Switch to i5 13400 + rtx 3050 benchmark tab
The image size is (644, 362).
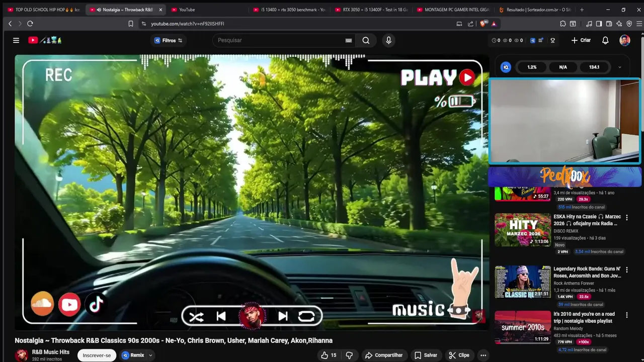tap(290, 10)
